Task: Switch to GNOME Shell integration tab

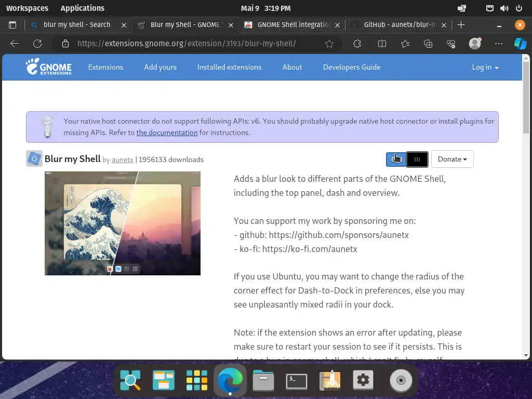Action: (x=293, y=25)
